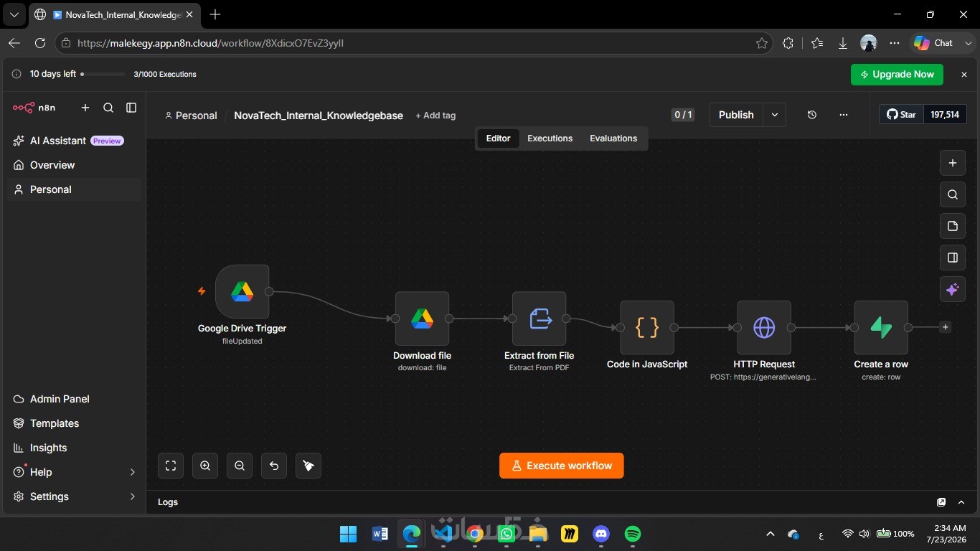Screen dimensions: 980x551
Task: Open the Admin Panel
Action: pos(75,399)
